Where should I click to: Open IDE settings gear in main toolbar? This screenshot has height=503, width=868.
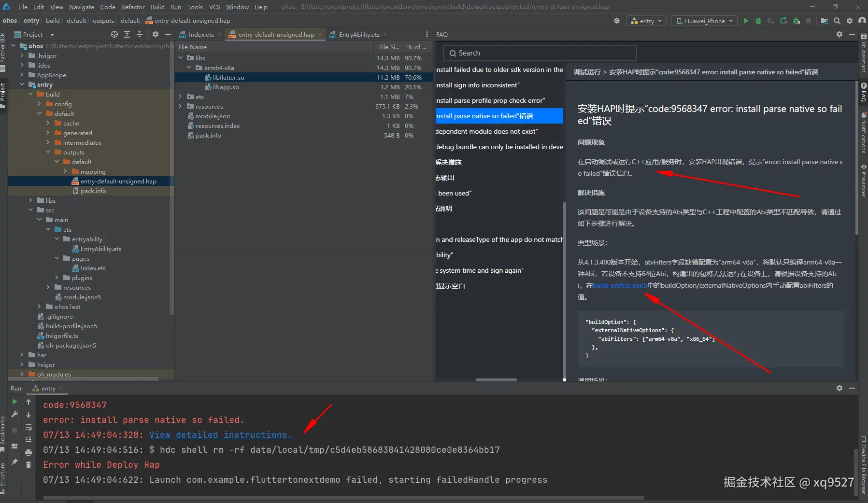click(x=850, y=21)
